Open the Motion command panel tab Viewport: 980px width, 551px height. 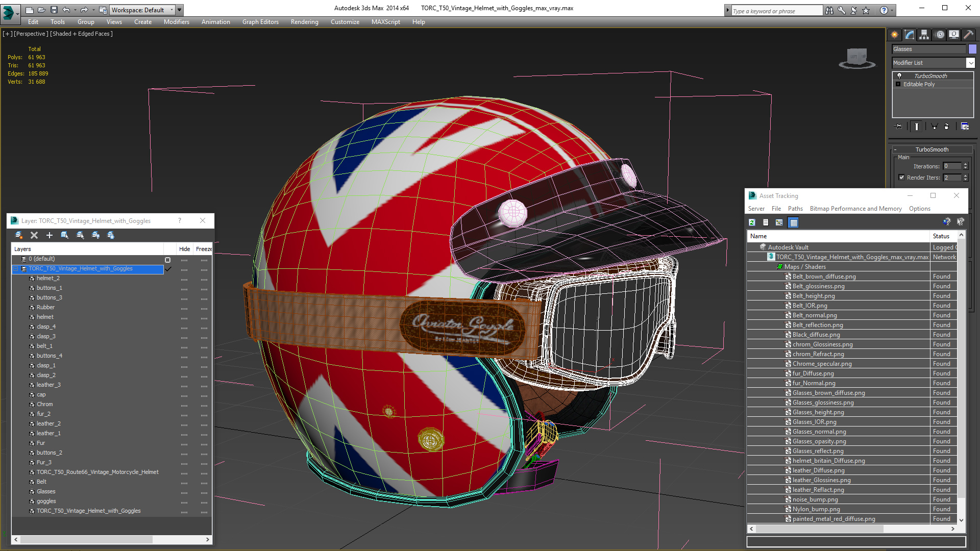click(x=940, y=35)
